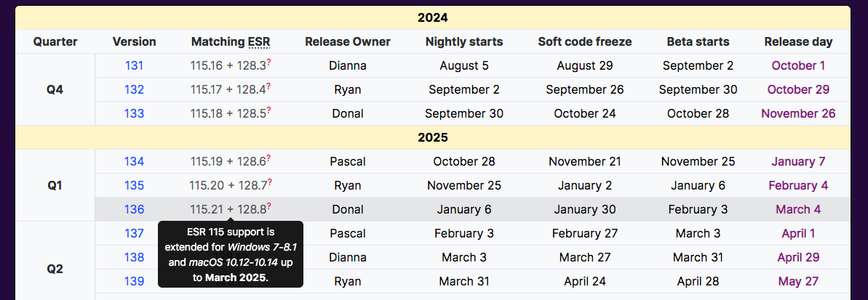The width and height of the screenshot is (868, 300).
Task: Click the 2025 year heading row
Action: [433, 137]
